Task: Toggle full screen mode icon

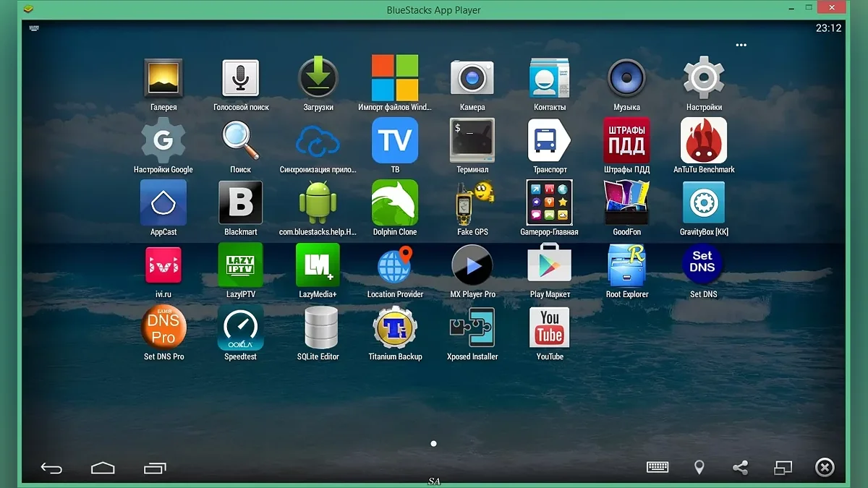Action: click(x=783, y=468)
